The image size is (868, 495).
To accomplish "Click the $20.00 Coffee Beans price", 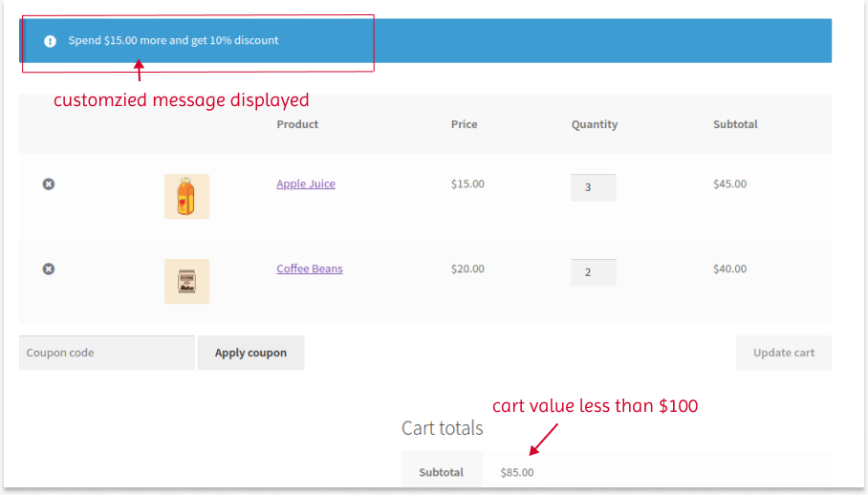I will (467, 269).
